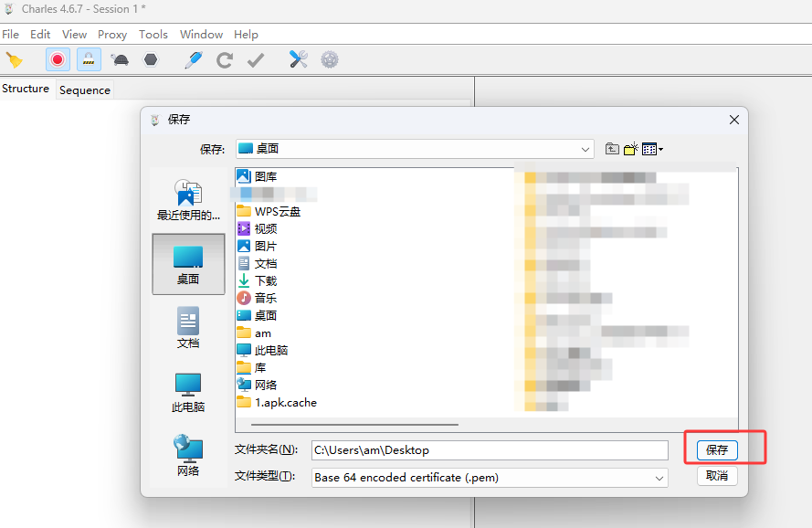
Task: Open the View menu
Action: tap(74, 34)
